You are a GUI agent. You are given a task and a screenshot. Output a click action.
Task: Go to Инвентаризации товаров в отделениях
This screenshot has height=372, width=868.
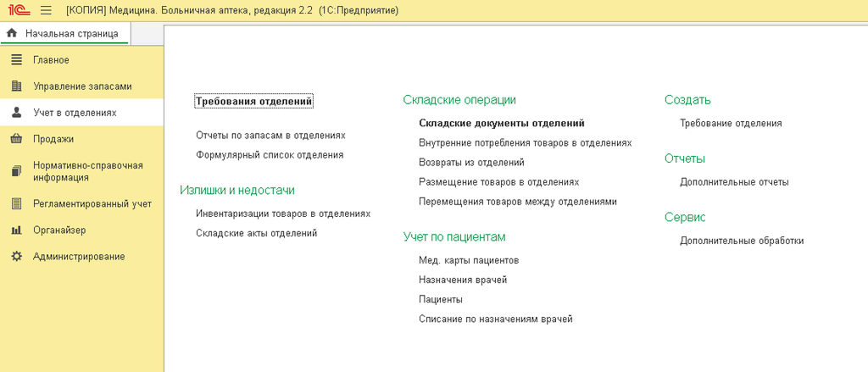282,214
